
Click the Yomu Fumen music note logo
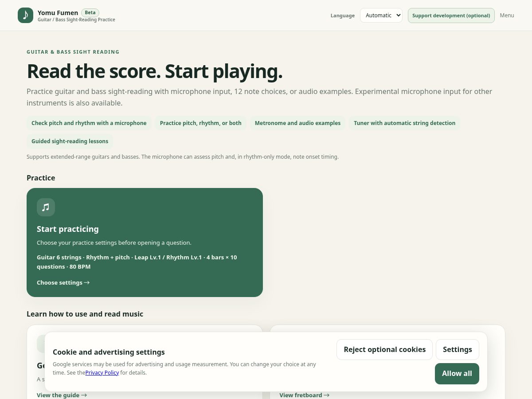tap(25, 16)
